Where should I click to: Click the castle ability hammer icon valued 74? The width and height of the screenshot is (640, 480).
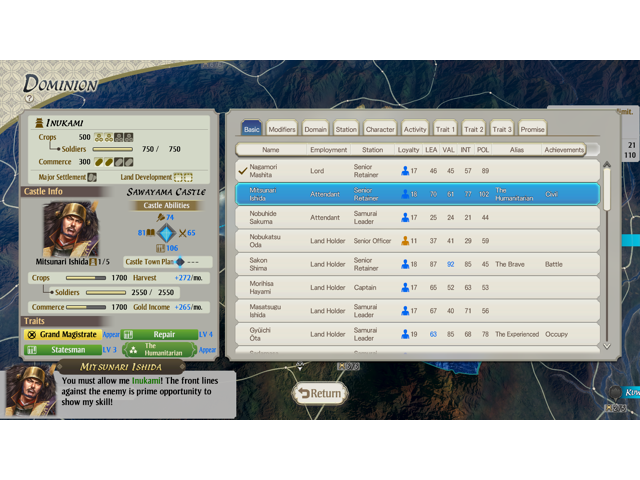click(161, 217)
